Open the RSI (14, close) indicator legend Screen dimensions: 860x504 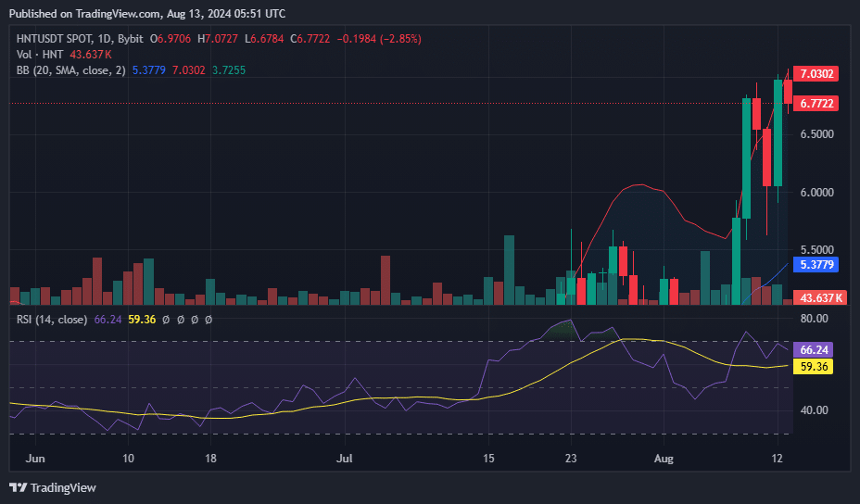(x=52, y=320)
